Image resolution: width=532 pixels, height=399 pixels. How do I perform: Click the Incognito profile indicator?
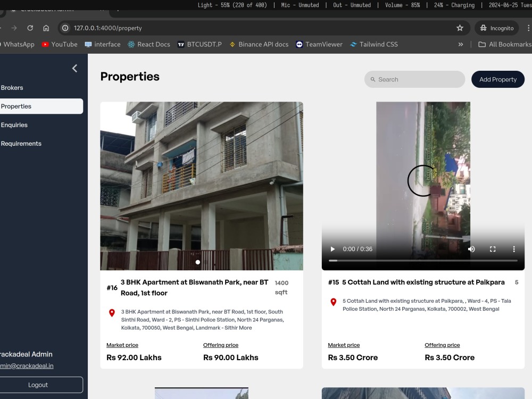coord(497,28)
